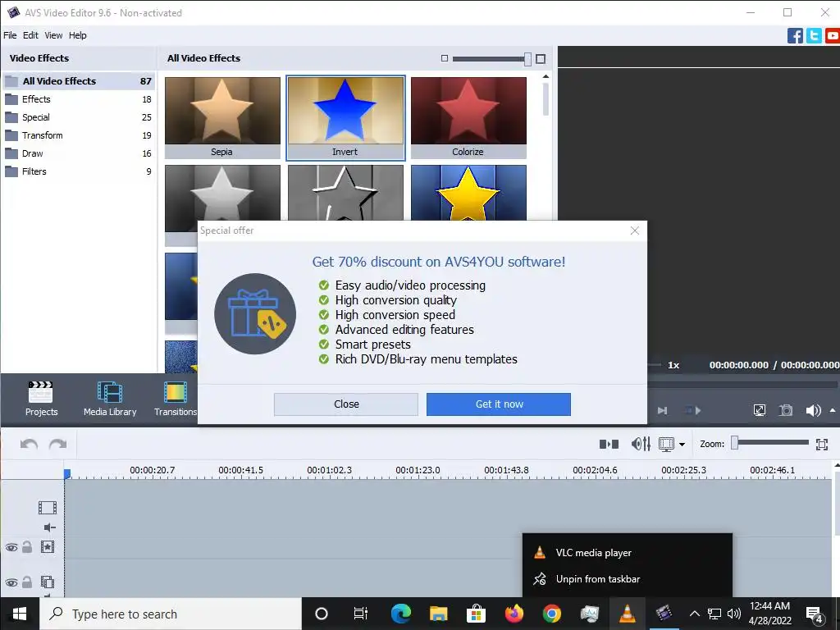Click the preview playback progress bar

point(742,385)
